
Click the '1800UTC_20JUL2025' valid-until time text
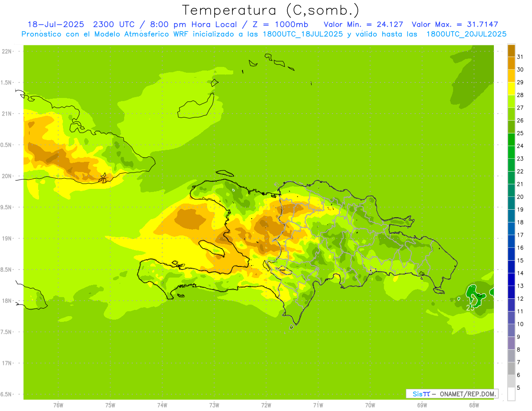click(x=466, y=34)
